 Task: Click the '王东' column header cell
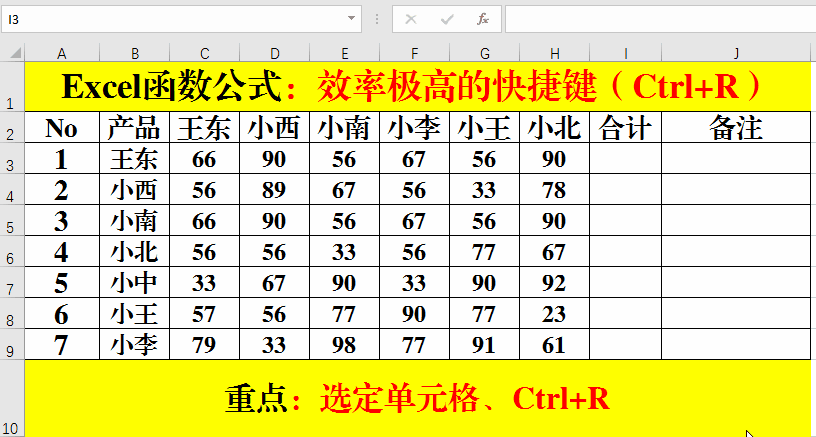tap(205, 127)
